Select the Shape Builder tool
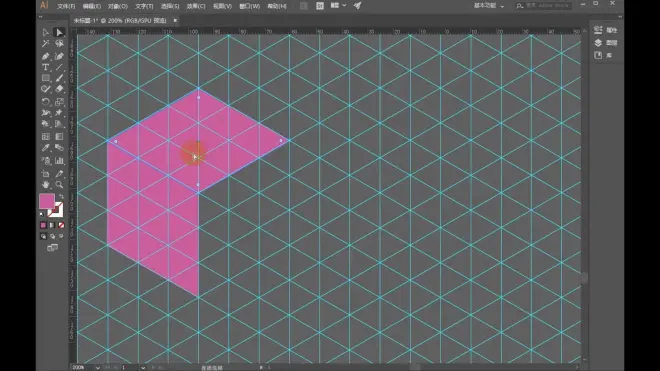 (x=46, y=124)
